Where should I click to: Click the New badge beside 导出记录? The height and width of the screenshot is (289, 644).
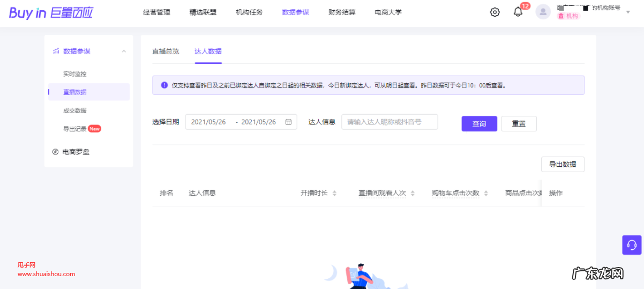(x=95, y=129)
